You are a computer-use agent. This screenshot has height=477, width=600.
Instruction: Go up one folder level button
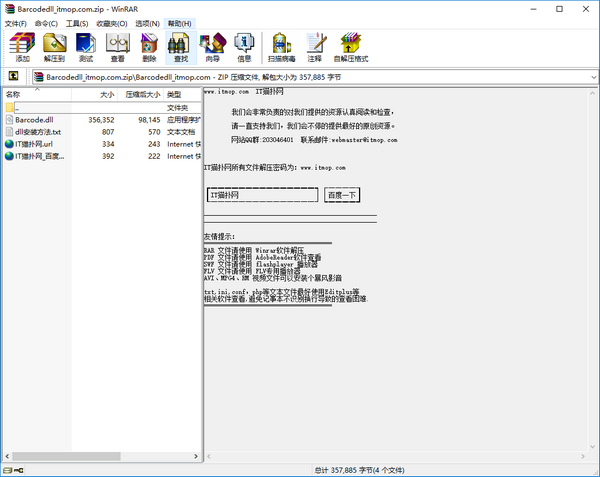13,76
